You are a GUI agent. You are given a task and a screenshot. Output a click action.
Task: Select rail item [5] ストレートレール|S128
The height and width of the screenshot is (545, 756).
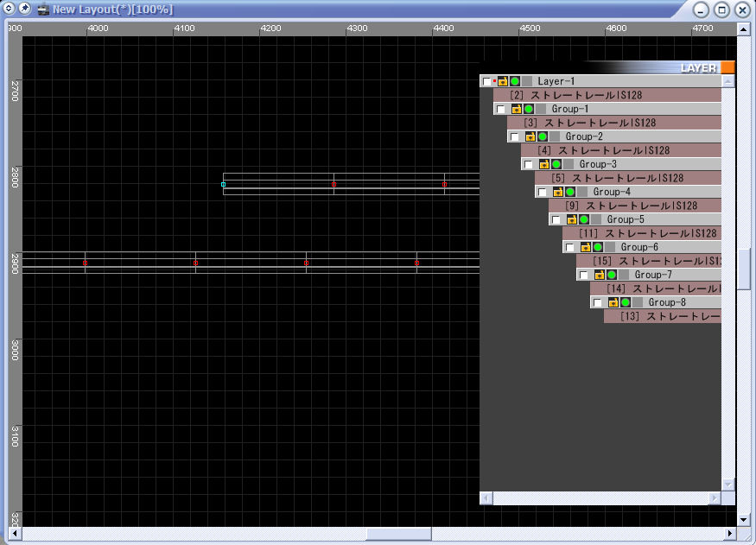coord(628,178)
